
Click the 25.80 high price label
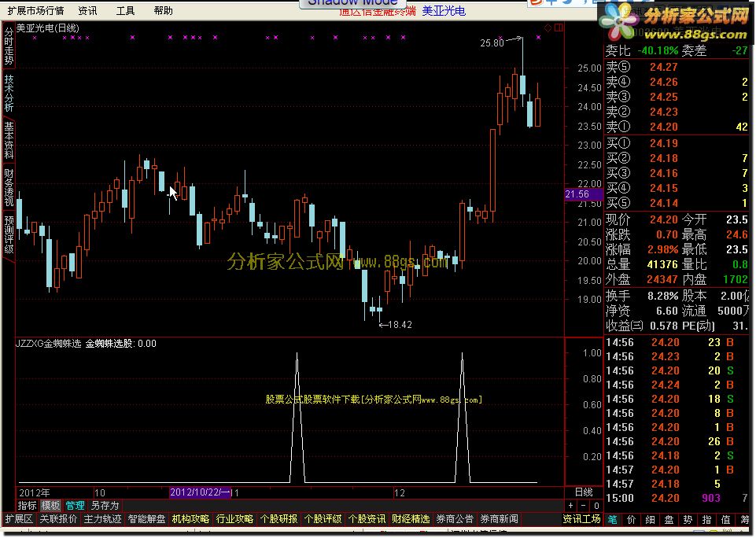point(492,43)
